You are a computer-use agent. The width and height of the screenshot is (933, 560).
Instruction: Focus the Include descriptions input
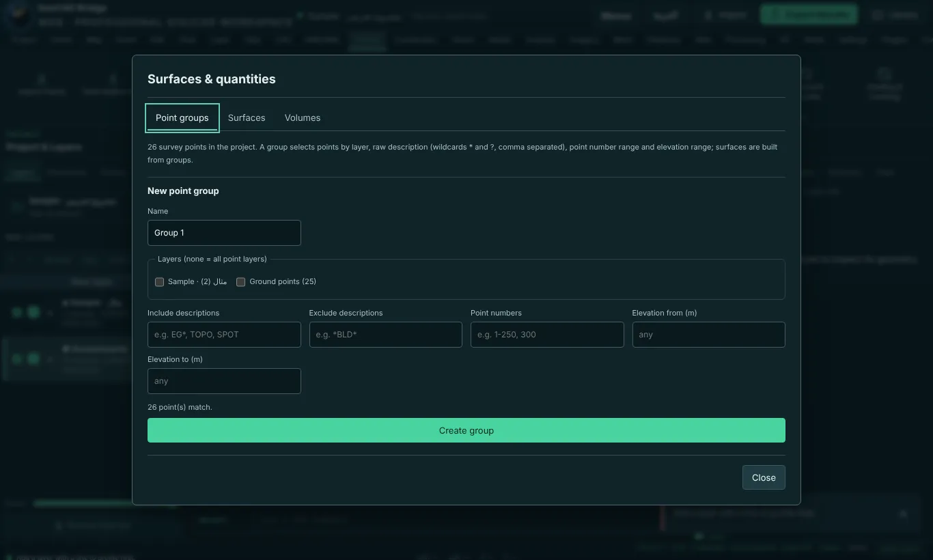pos(224,335)
